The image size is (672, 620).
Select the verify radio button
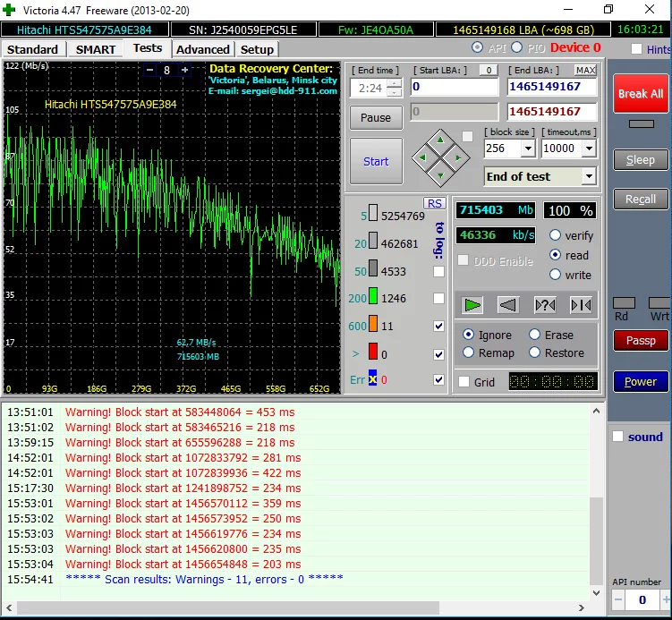555,235
